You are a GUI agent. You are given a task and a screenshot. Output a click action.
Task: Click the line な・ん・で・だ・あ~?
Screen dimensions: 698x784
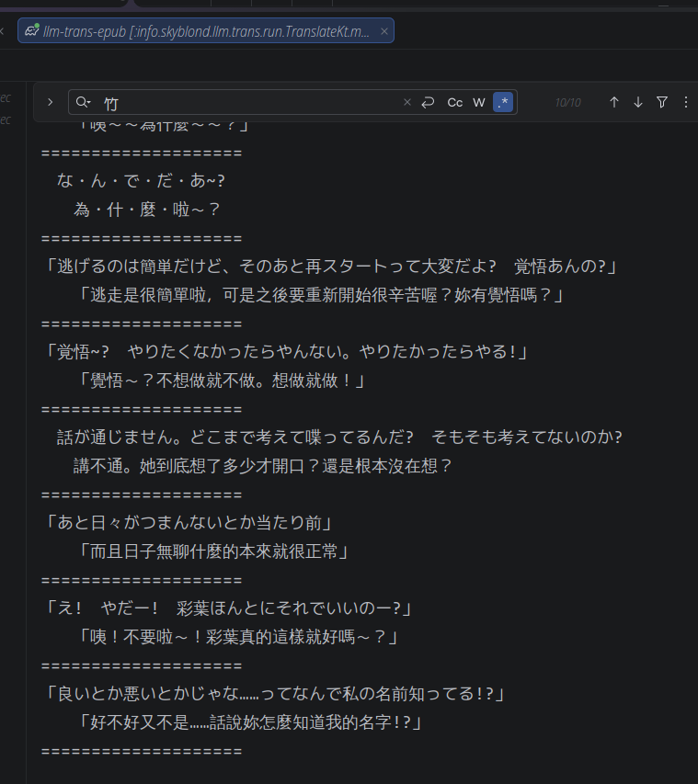(x=142, y=181)
